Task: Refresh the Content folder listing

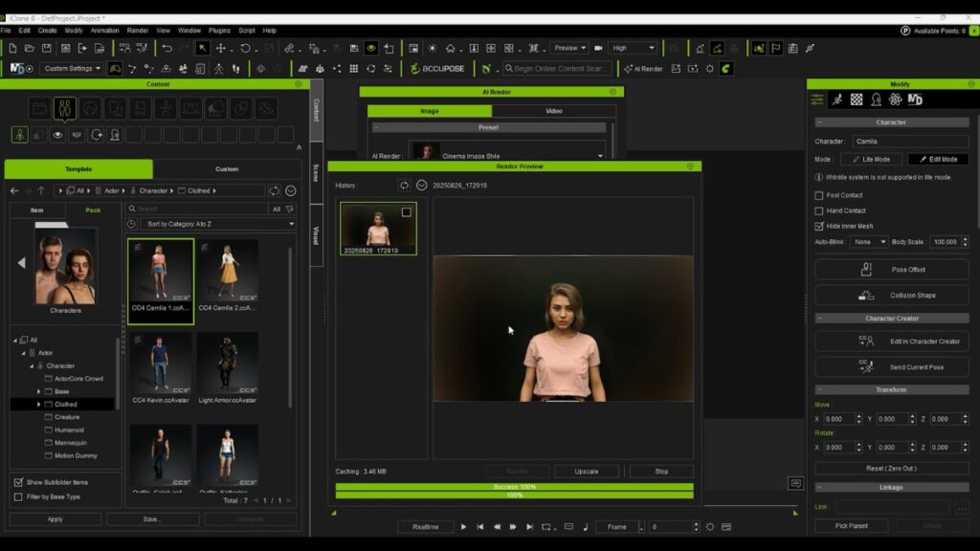Action: [x=275, y=190]
